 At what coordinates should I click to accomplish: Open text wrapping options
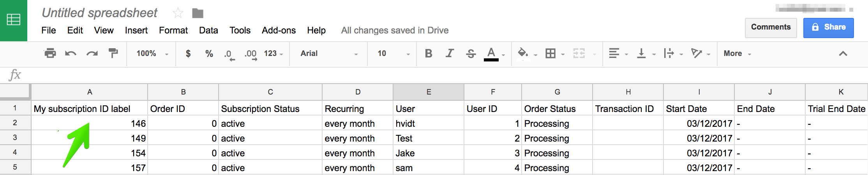(x=669, y=53)
